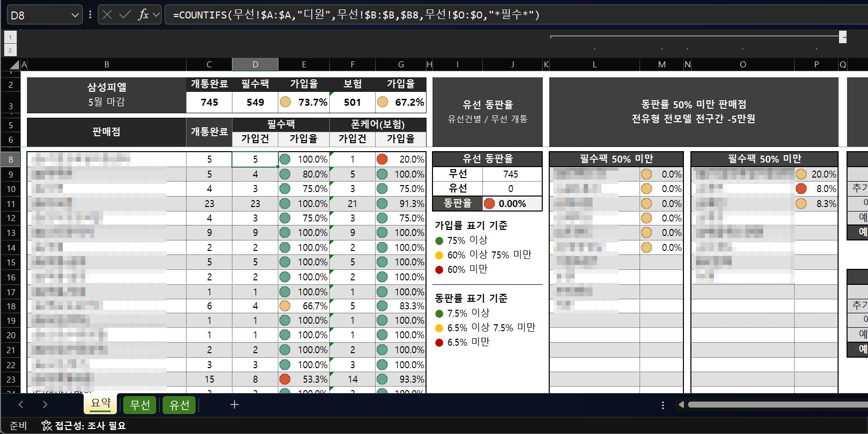Go to next sheet tab arrow
Image resolution: width=868 pixels, height=434 pixels.
click(45, 405)
